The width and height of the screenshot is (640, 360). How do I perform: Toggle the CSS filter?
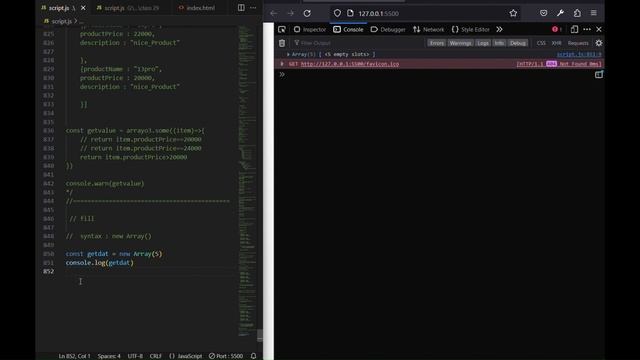point(541,43)
